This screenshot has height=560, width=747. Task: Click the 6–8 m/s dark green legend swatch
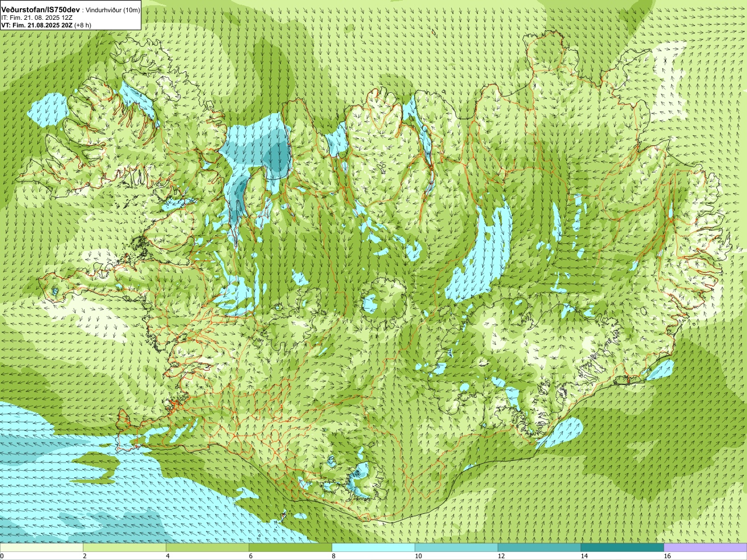click(x=290, y=548)
